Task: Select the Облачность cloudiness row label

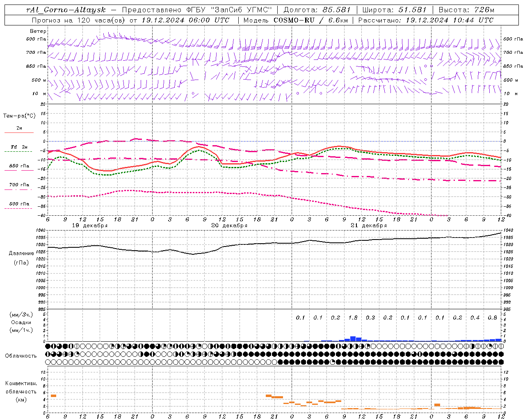Action: point(21,356)
